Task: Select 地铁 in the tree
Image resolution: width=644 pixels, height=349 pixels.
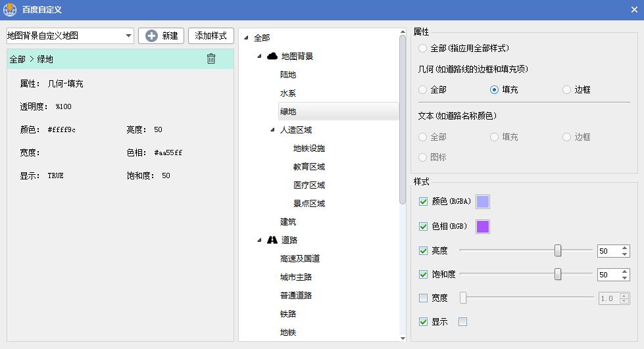Action: (288, 332)
